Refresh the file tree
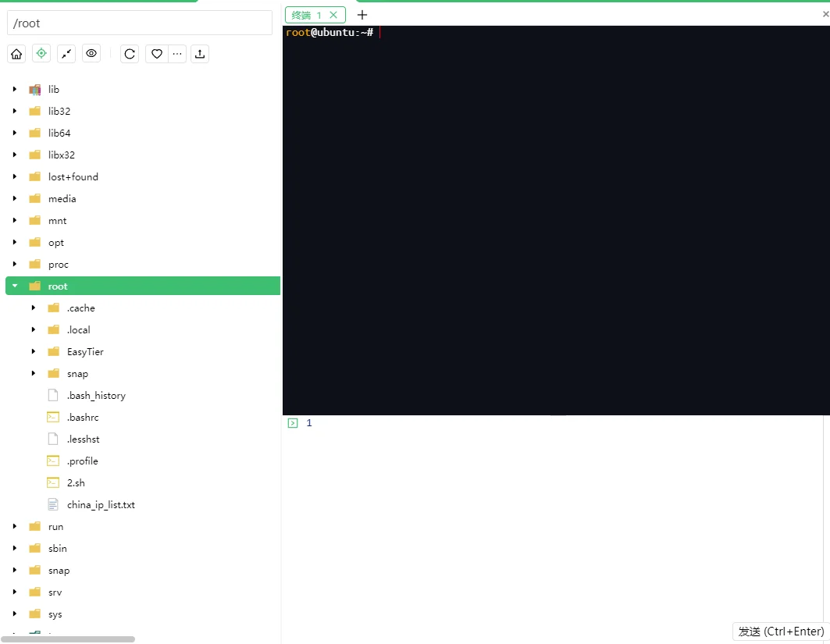This screenshot has width=830, height=644. pyautogui.click(x=130, y=54)
